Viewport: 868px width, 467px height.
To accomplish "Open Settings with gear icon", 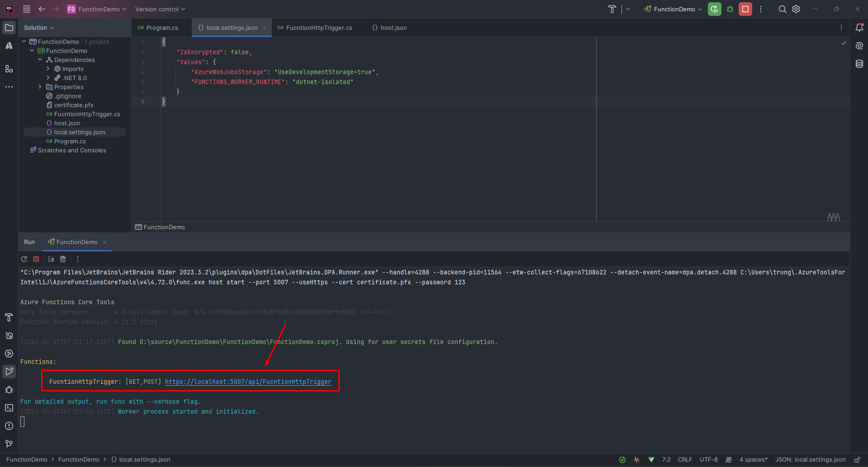I will (796, 9).
